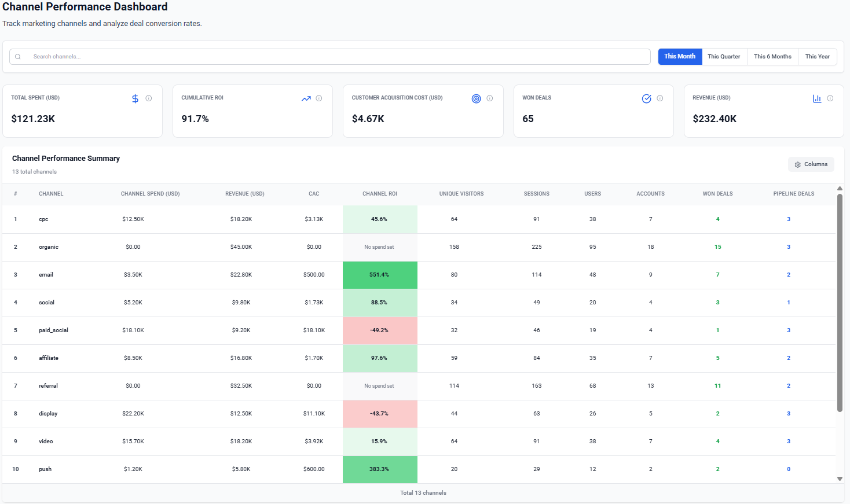This screenshot has width=850, height=504.
Task: Click the scrollbar down arrow on the table
Action: (x=840, y=479)
